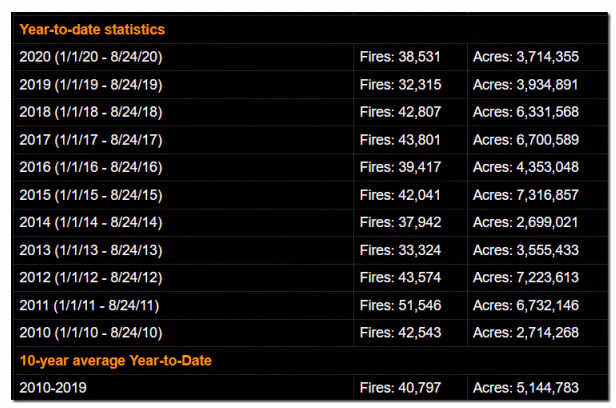Click the average acres value 5,144,783
This screenshot has height=408, width=616.
coord(535,386)
